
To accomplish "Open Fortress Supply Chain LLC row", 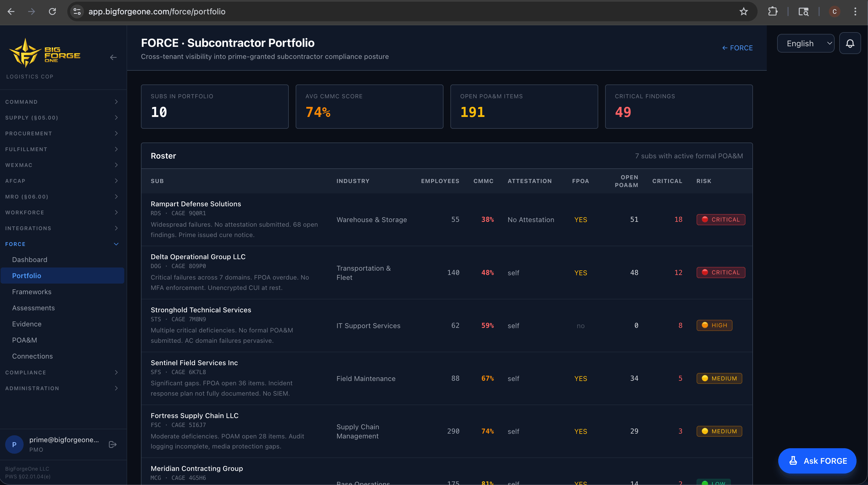I will pos(447,431).
